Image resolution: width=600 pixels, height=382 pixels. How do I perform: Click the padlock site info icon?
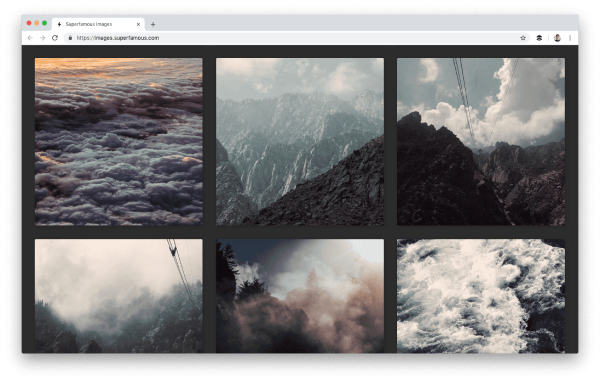coord(70,38)
